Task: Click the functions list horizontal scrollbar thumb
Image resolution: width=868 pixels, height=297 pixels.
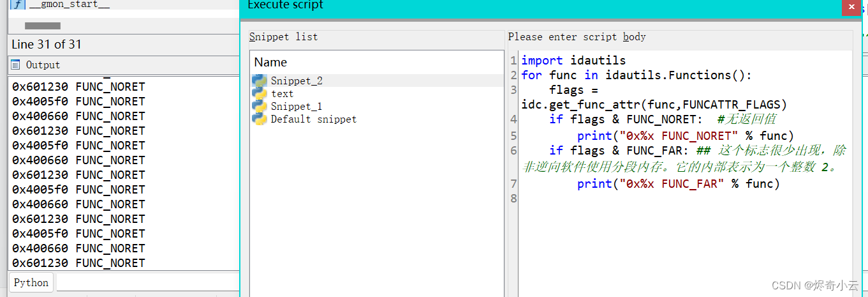Action: click(42, 26)
